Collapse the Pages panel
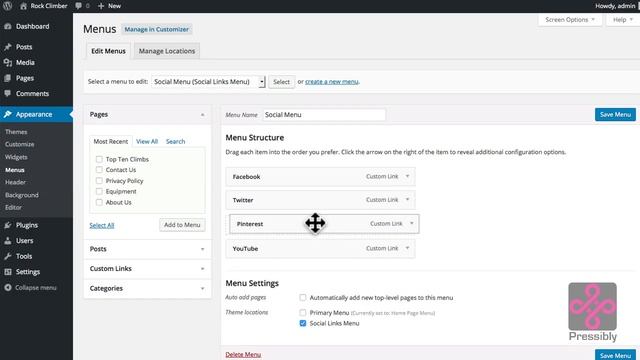Image resolution: width=640 pixels, height=360 pixels. coord(202,115)
